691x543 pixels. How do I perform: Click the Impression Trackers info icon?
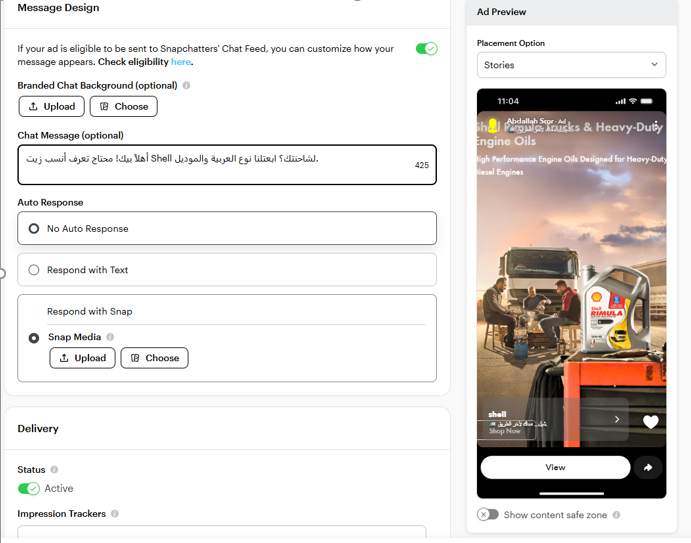click(115, 513)
